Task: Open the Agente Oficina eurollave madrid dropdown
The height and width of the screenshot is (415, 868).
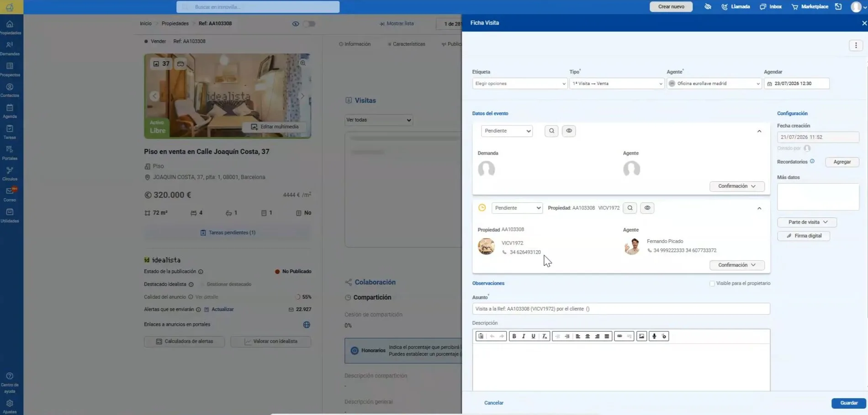Action: (x=714, y=84)
